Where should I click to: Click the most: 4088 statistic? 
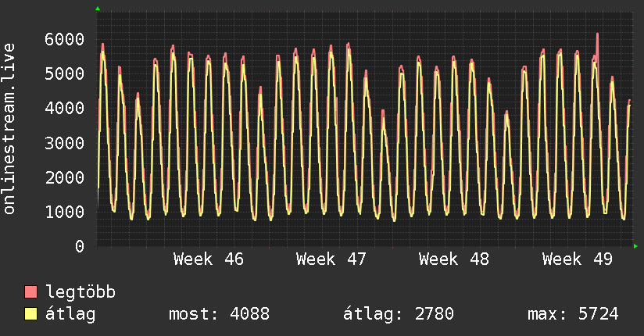[219, 315]
